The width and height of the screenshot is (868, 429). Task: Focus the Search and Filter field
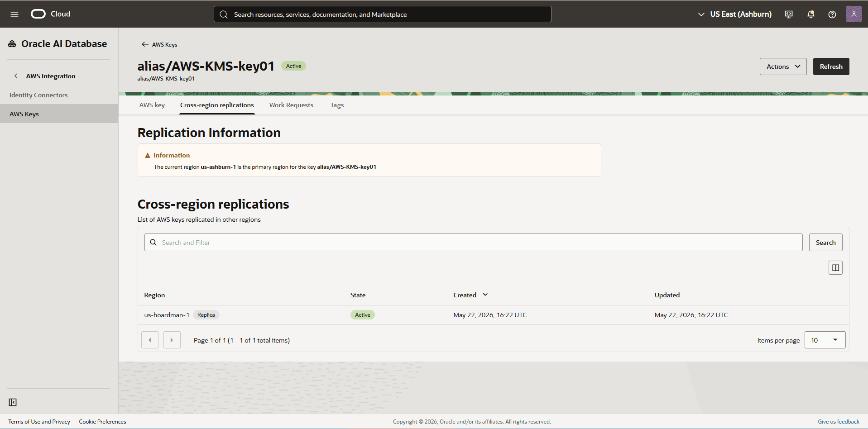(473, 243)
